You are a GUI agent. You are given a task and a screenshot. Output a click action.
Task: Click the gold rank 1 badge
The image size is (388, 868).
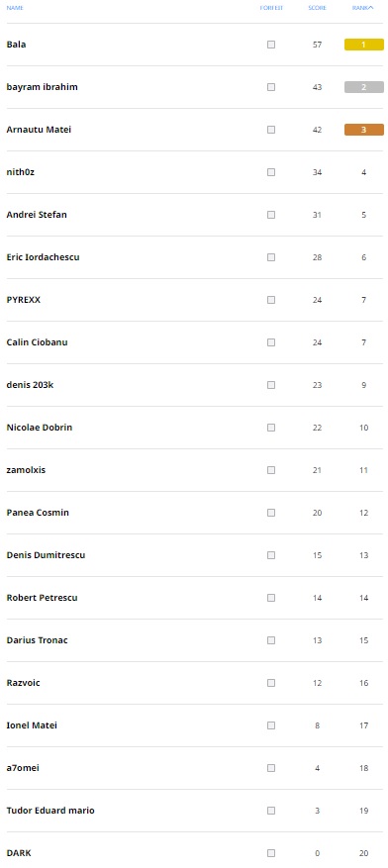click(x=363, y=45)
